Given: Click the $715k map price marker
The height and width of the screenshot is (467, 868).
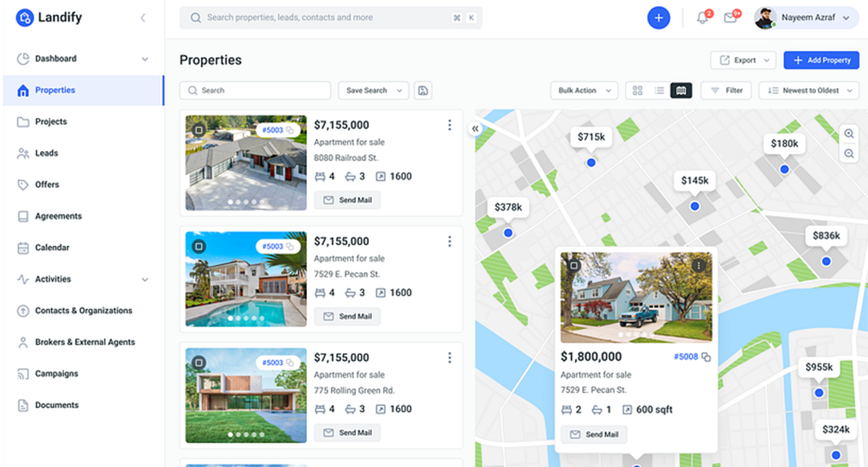Looking at the screenshot, I should pos(591,137).
